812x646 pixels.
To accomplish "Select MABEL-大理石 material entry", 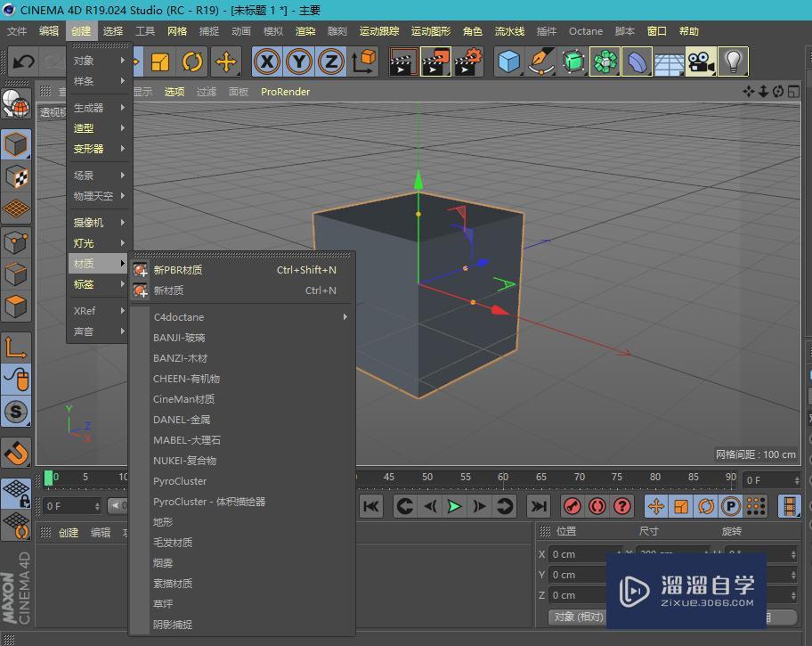I will coord(242,440).
